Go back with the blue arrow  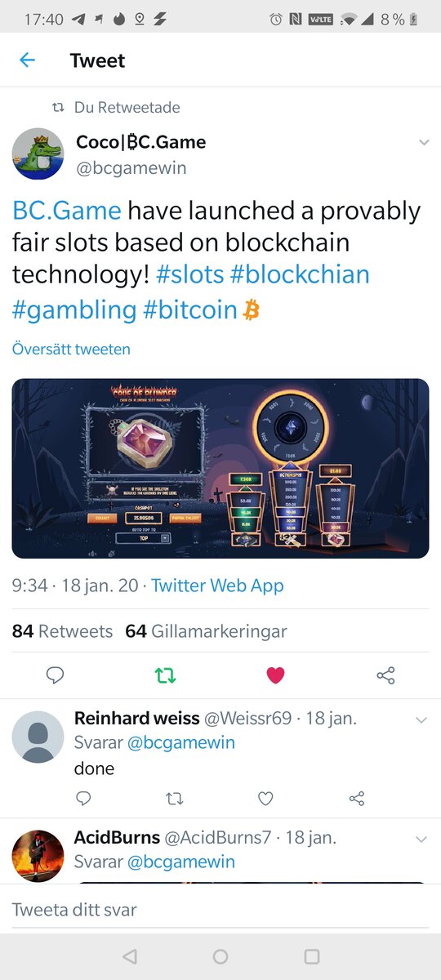28,60
